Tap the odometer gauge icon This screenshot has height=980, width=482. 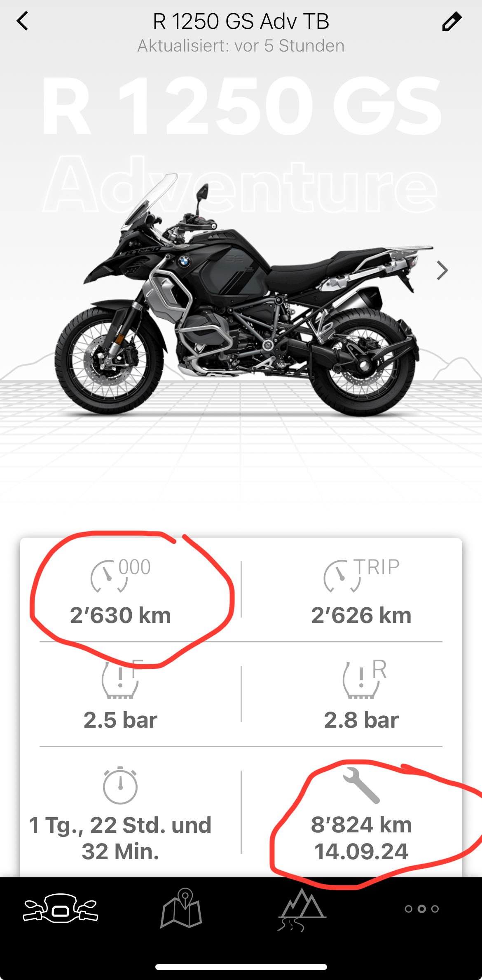(x=120, y=575)
